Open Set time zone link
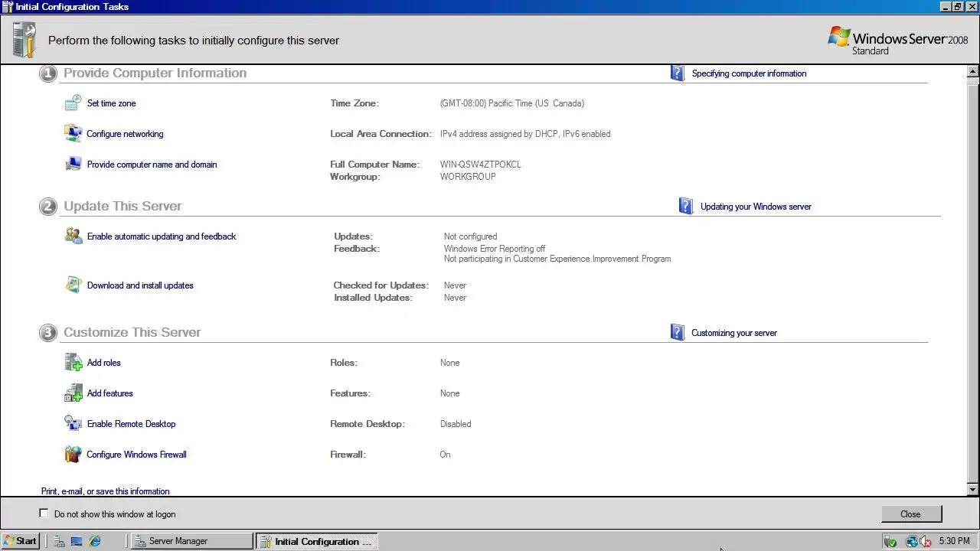The height and width of the screenshot is (551, 980). [111, 103]
